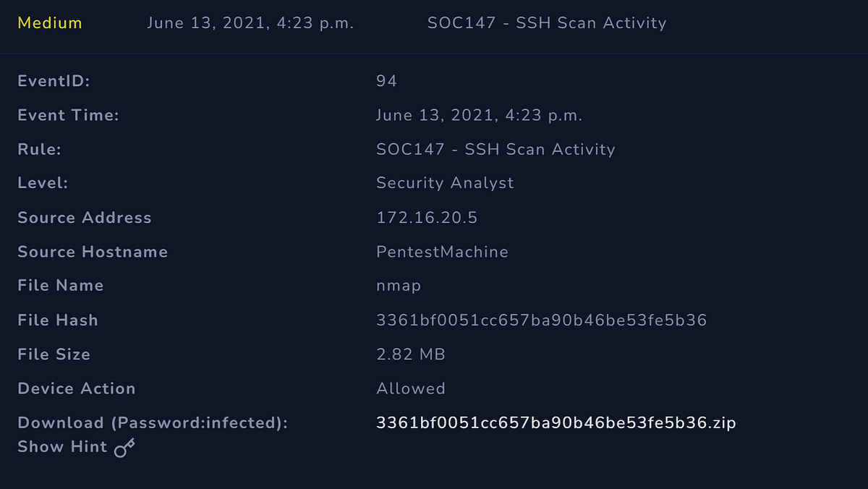Click the key icon beside Show Hint
The width and height of the screenshot is (868, 489).
pos(124,447)
